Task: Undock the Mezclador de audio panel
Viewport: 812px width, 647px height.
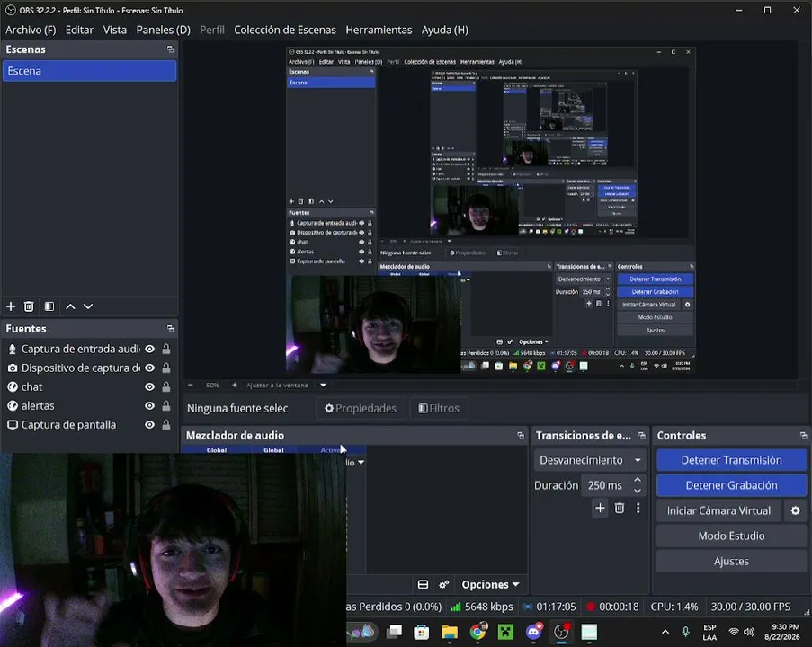Action: pyautogui.click(x=521, y=436)
